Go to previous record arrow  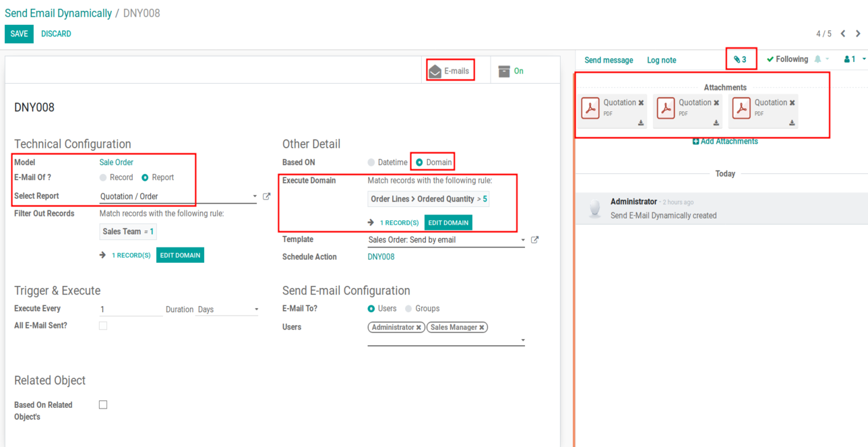(843, 34)
